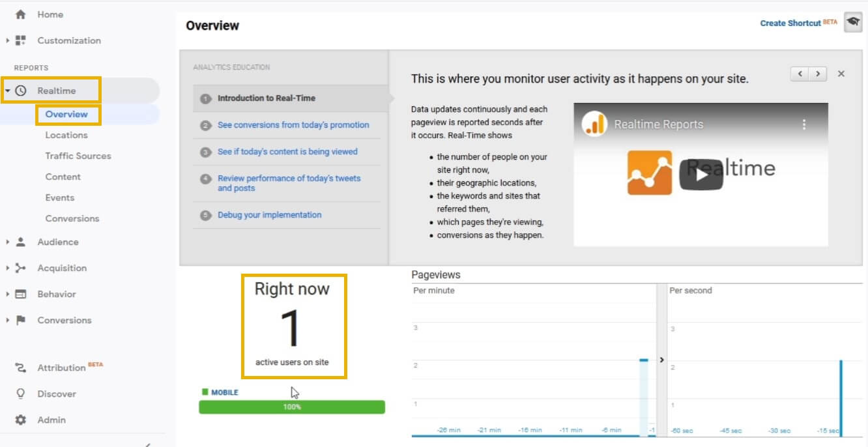This screenshot has width=868, height=447.
Task: Click the Behavior window icon
Action: pyautogui.click(x=20, y=294)
